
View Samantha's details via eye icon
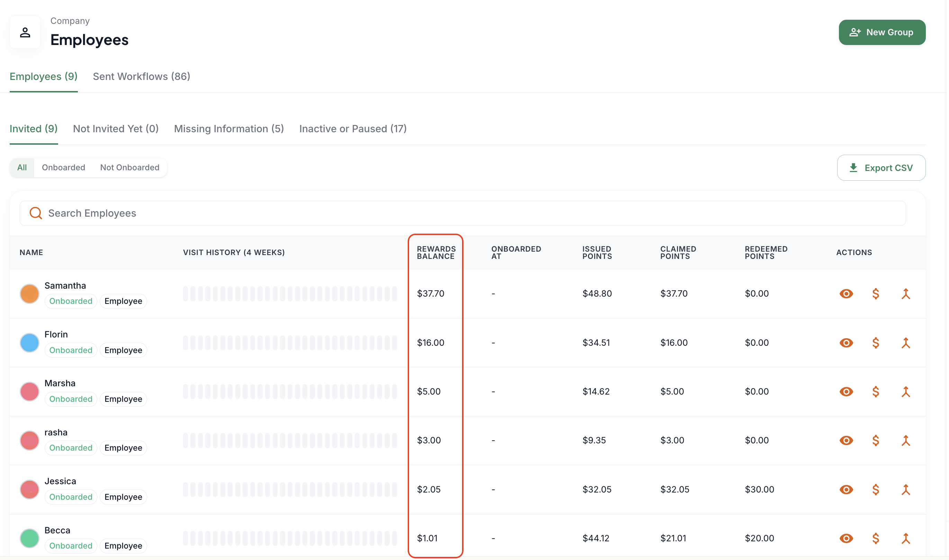[846, 293]
